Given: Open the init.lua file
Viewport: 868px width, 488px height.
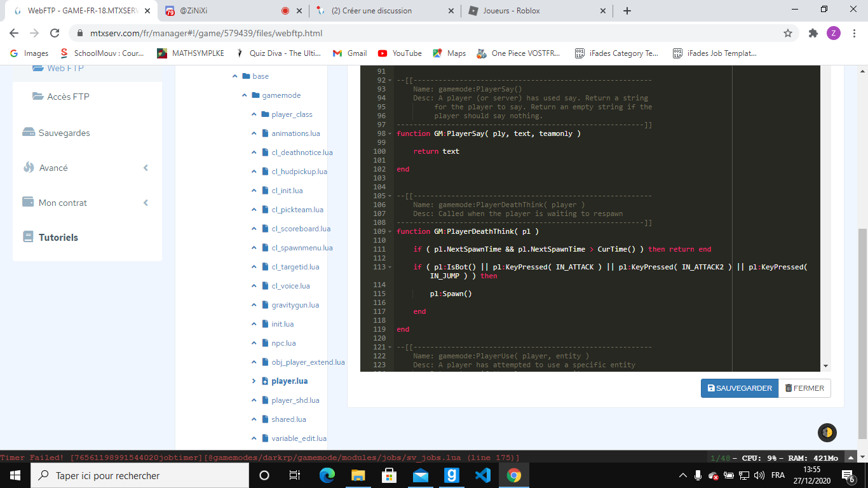Looking at the screenshot, I should click(x=282, y=324).
